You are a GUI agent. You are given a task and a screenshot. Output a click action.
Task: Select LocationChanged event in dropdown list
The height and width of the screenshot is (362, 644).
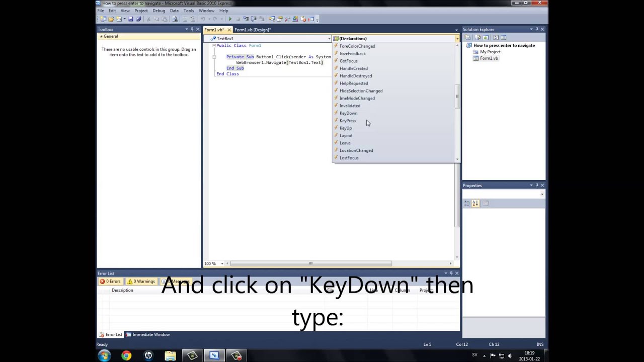pos(356,150)
